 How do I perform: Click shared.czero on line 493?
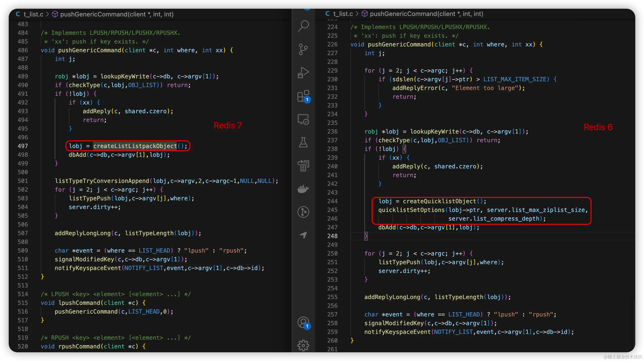(146, 111)
